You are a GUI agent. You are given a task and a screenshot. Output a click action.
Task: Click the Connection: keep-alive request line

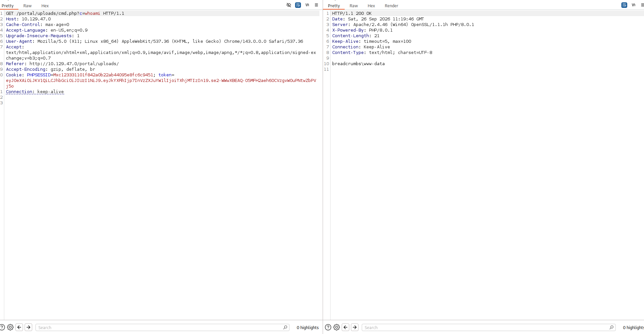35,92
